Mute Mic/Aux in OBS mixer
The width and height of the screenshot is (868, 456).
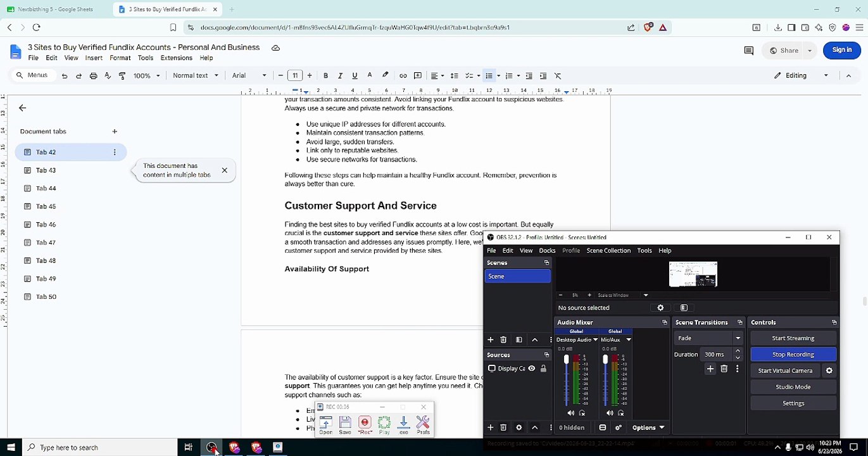click(610, 413)
